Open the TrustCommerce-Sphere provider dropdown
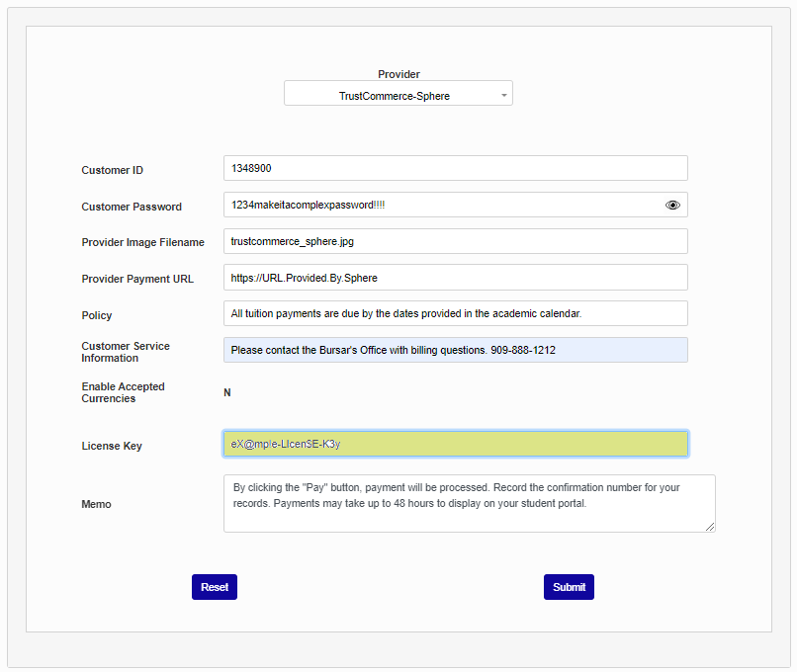This screenshot has height=672, width=797. 398,94
